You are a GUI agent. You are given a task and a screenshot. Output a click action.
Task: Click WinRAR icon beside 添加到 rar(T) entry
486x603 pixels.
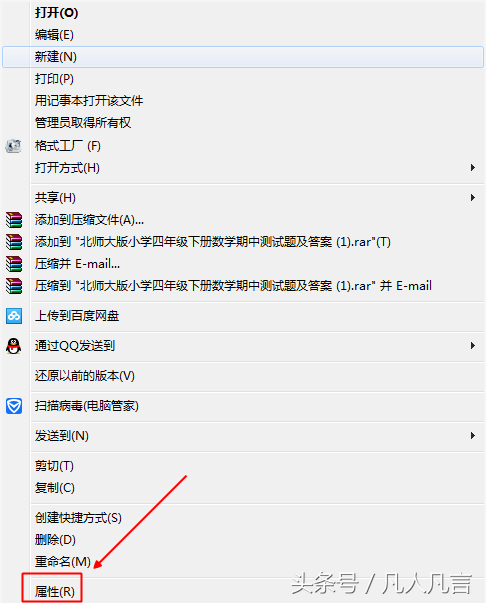(x=14, y=242)
